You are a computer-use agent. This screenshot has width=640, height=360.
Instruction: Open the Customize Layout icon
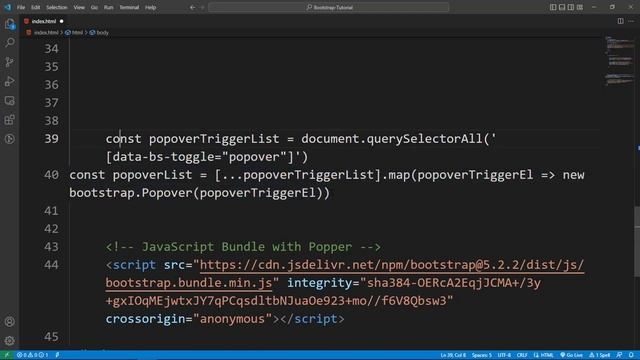[x=580, y=7]
